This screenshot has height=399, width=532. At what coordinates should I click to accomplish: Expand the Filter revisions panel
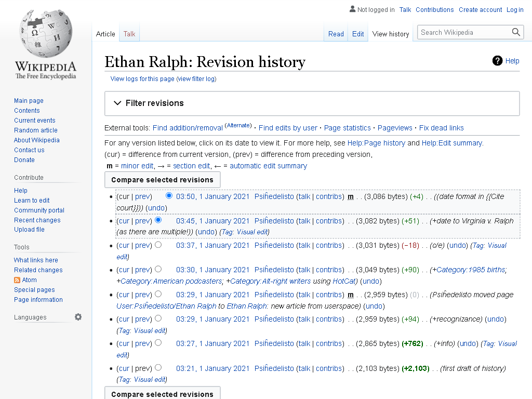point(312,103)
